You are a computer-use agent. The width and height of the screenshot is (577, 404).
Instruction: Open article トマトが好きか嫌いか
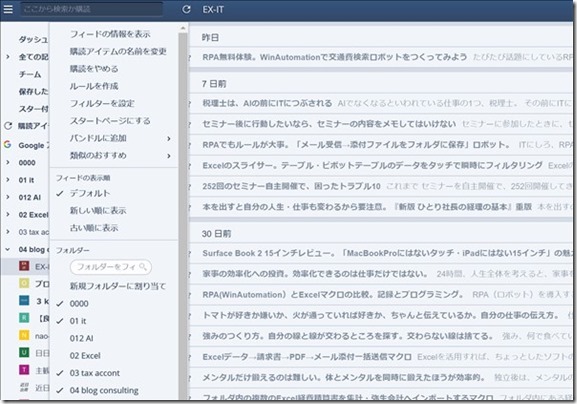[380, 315]
